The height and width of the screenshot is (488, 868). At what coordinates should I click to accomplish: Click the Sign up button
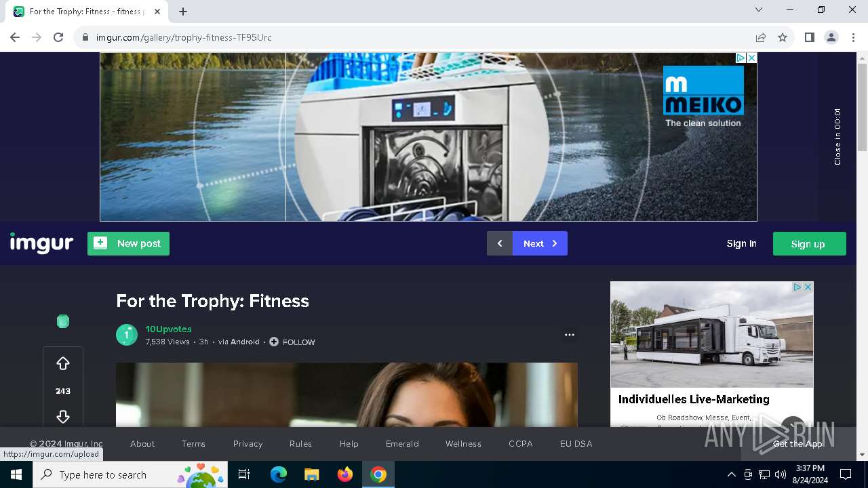pos(809,244)
